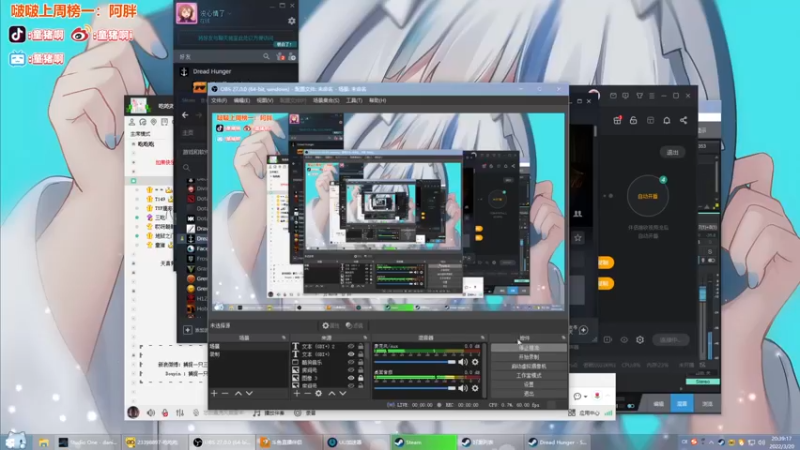This screenshot has height=450, width=800.
Task: Click 工作室模式 button in OBS
Action: pyautogui.click(x=529, y=376)
